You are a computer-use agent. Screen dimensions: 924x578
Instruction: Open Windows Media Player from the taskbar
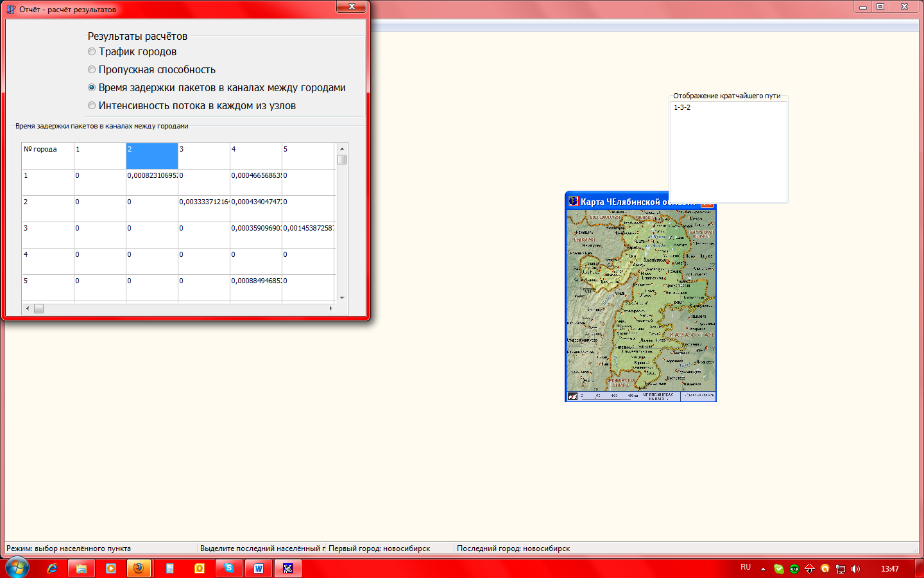pyautogui.click(x=111, y=568)
